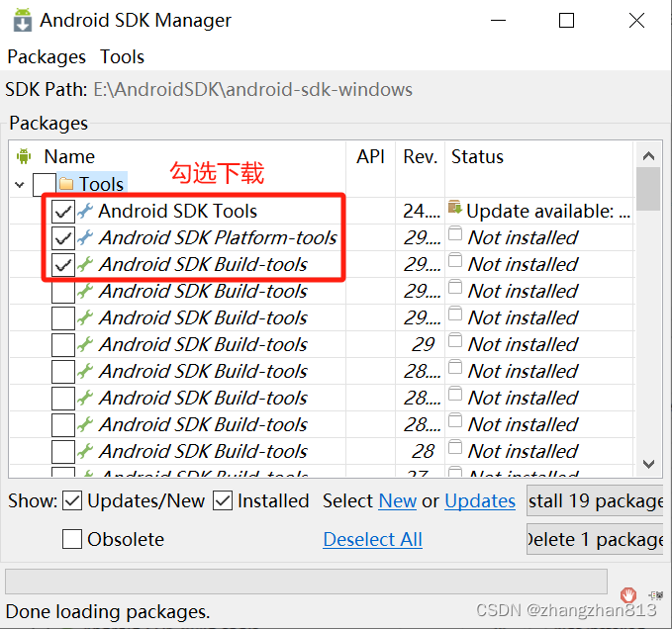Click the scrollbar down arrow in Packages list
Screen dimensions: 672x629
coord(648,464)
